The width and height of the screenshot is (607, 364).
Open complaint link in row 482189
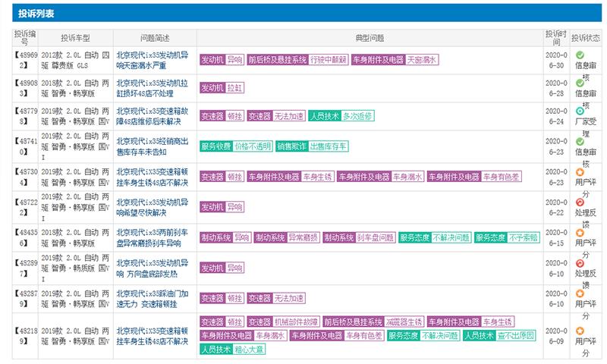(153, 336)
